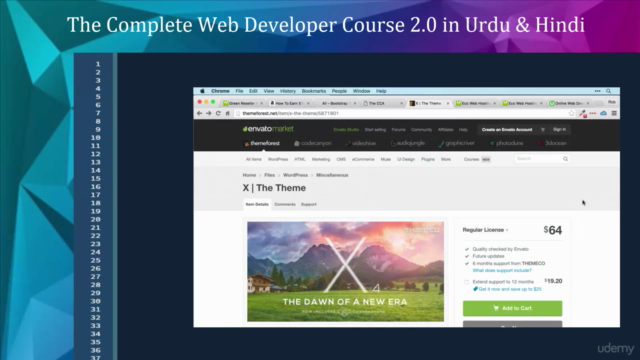Click What does support include? link

502,271
